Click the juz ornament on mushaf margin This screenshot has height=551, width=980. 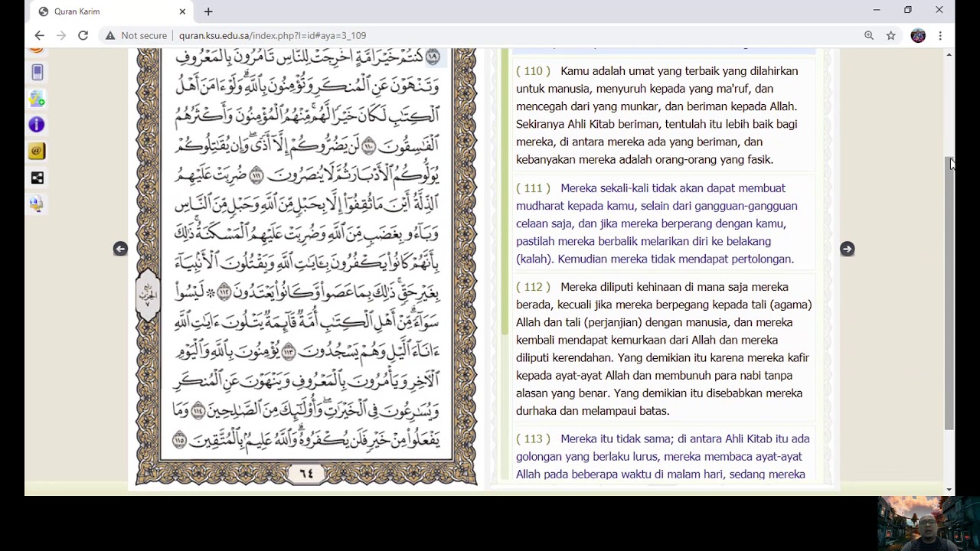pyautogui.click(x=148, y=294)
